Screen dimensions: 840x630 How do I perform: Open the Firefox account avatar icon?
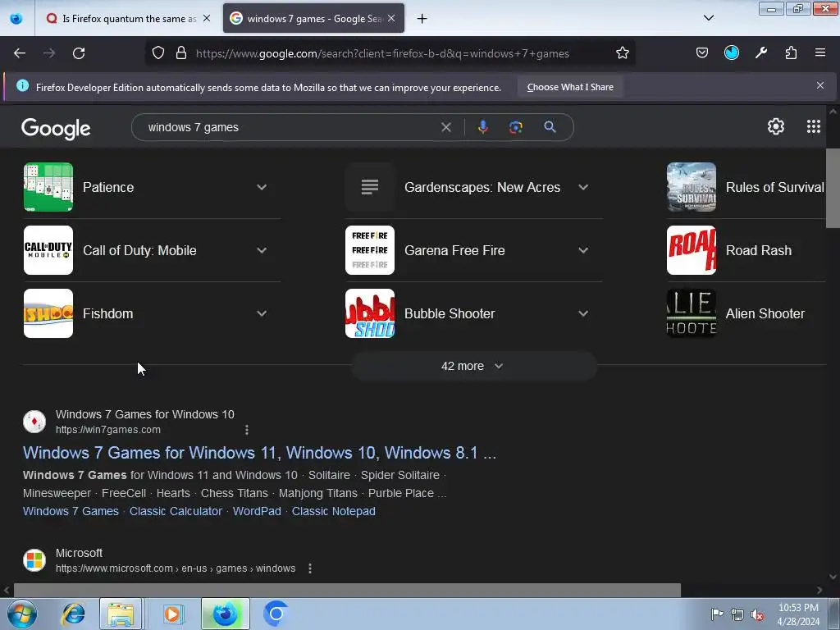point(731,52)
